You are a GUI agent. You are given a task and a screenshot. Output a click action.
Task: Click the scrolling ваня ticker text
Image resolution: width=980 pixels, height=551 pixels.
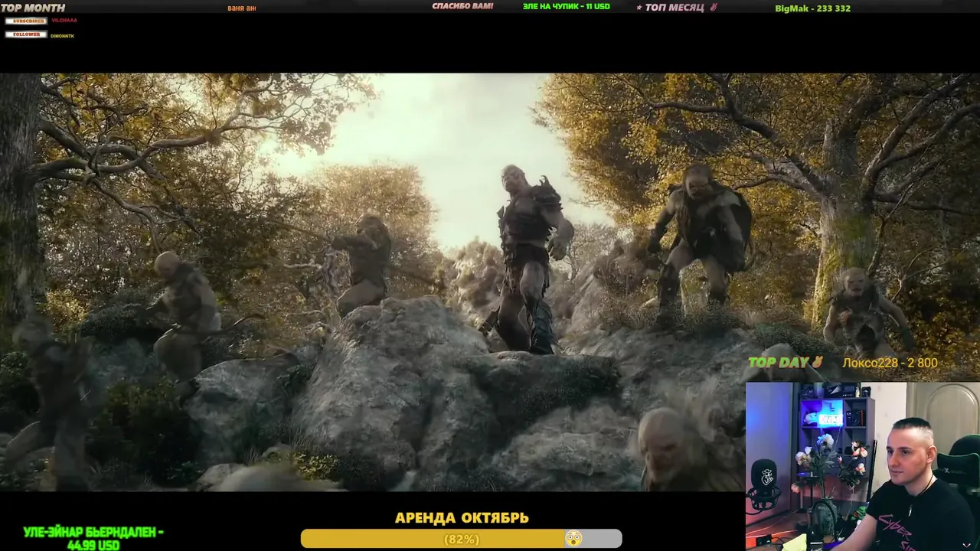click(x=241, y=8)
